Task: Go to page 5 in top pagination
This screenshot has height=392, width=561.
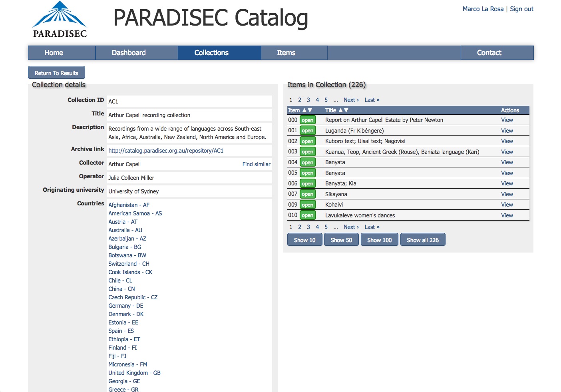Action: [326, 100]
